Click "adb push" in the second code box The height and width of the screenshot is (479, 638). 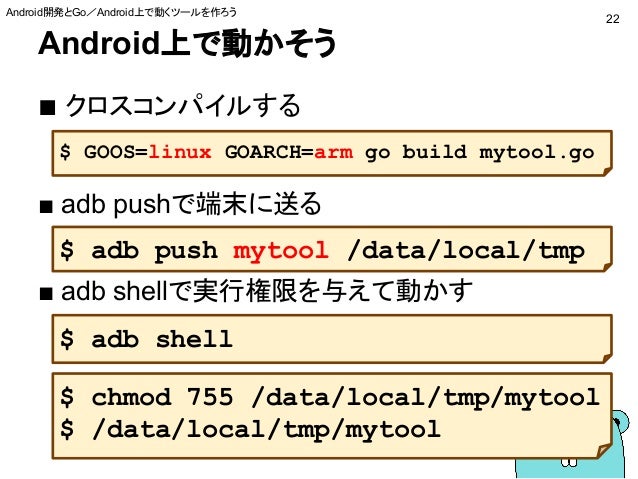pos(155,250)
